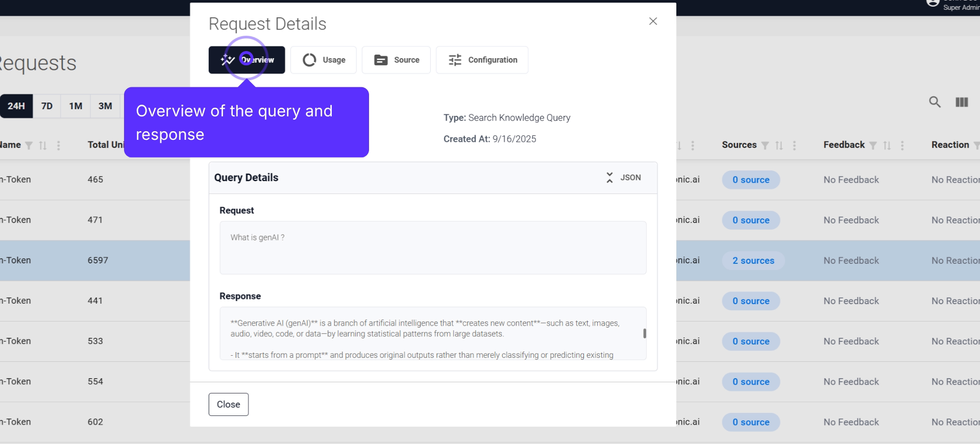980x444 pixels.
Task: Click the 2 sources badge
Action: coord(753,261)
